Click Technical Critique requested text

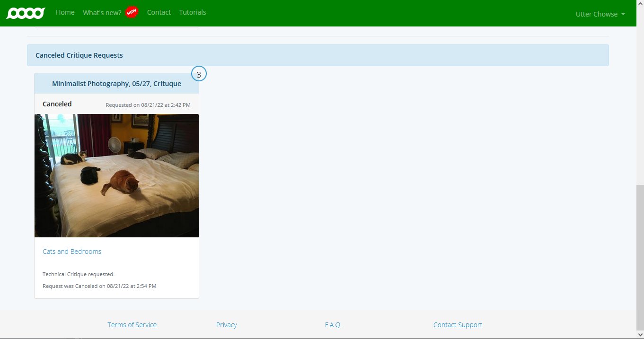pos(79,274)
